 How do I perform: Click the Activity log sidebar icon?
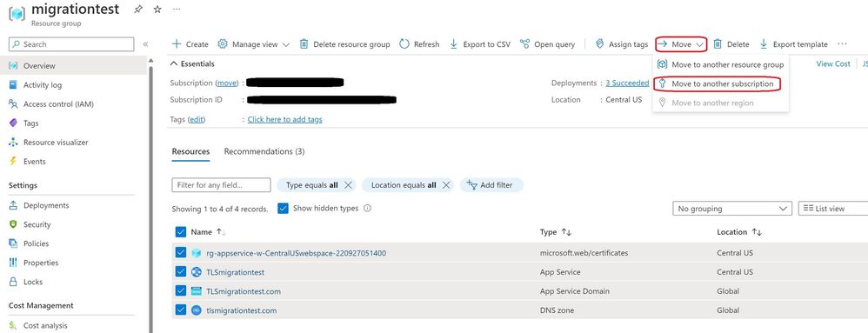pos(13,85)
